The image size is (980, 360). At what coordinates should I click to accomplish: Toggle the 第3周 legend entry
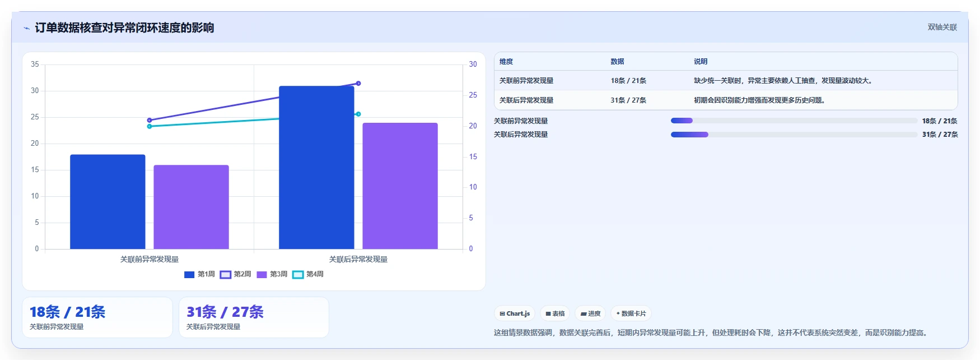click(272, 274)
